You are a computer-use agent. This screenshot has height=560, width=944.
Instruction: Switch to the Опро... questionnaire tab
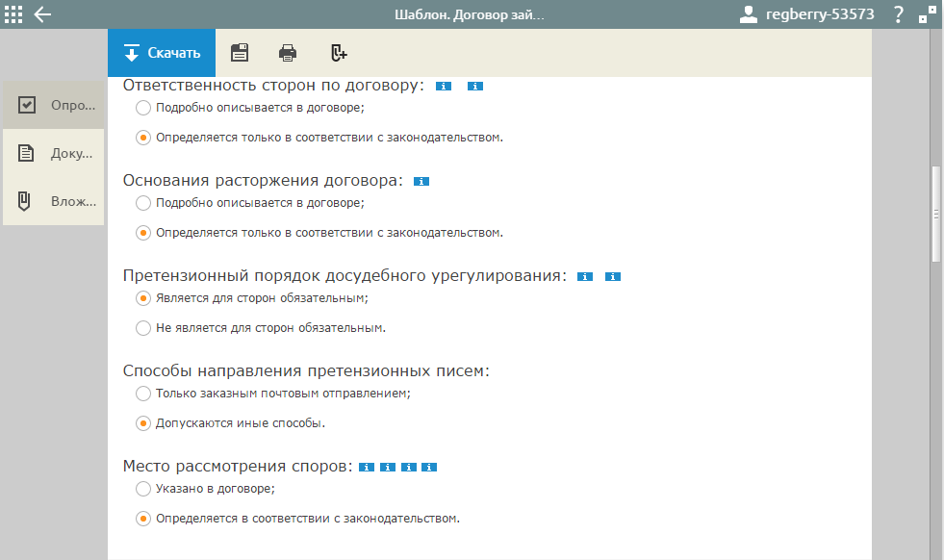pos(54,105)
